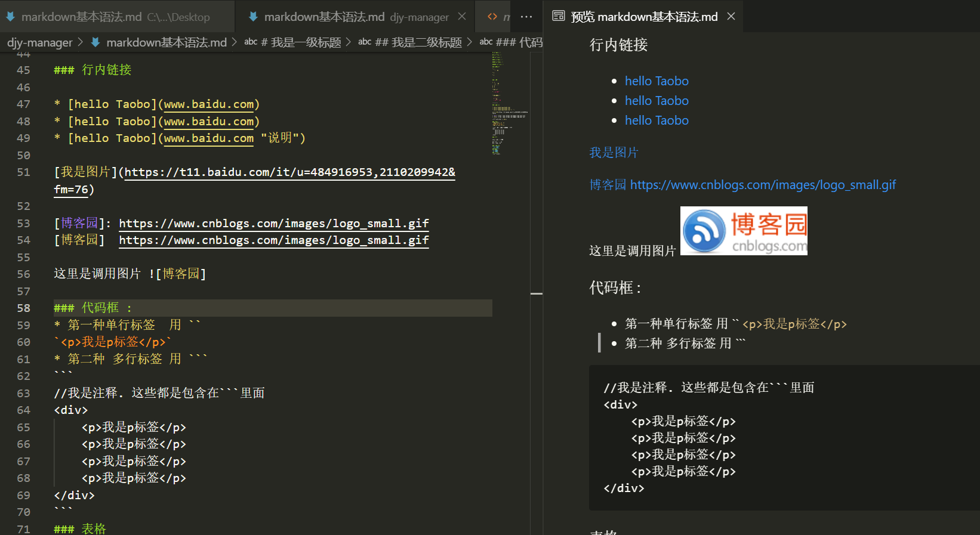Viewport: 980px width, 535px height.
Task: Click the "### 表格" heading in the editor
Action: tap(80, 529)
